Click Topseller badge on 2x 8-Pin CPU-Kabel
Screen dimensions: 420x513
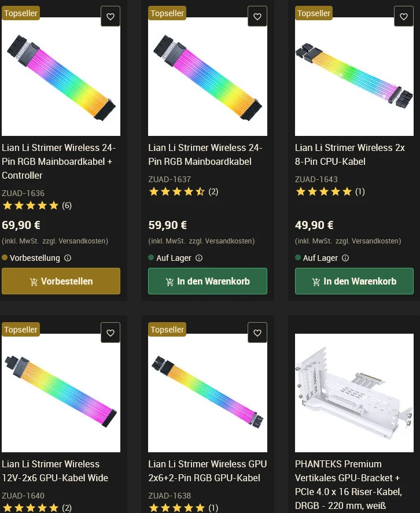[314, 13]
